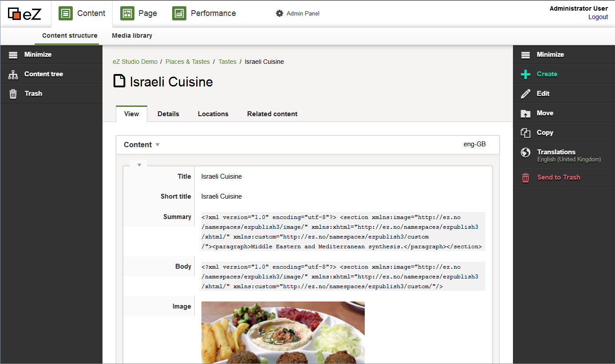Select the Content structure tab
The width and height of the screenshot is (615, 364).
(x=70, y=36)
